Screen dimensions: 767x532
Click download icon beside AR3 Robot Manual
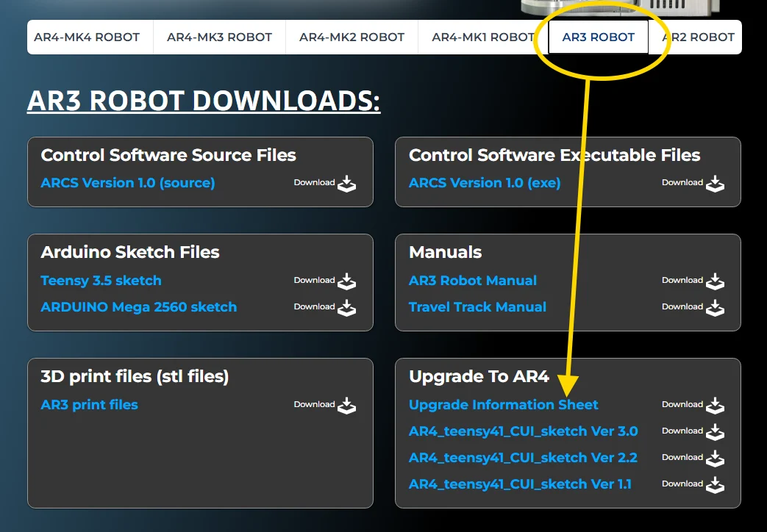click(x=715, y=281)
